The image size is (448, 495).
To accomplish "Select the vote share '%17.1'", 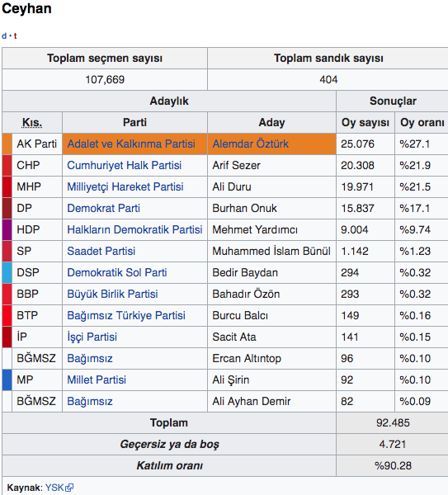I will tap(414, 209).
